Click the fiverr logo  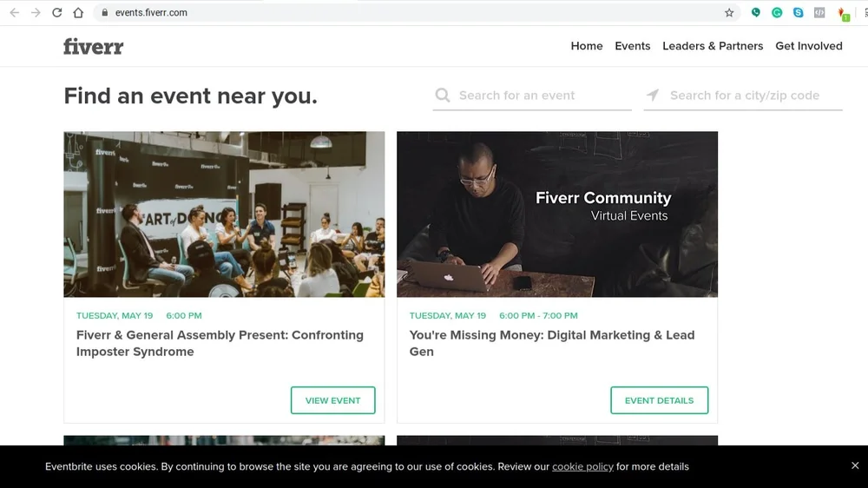[x=93, y=47]
